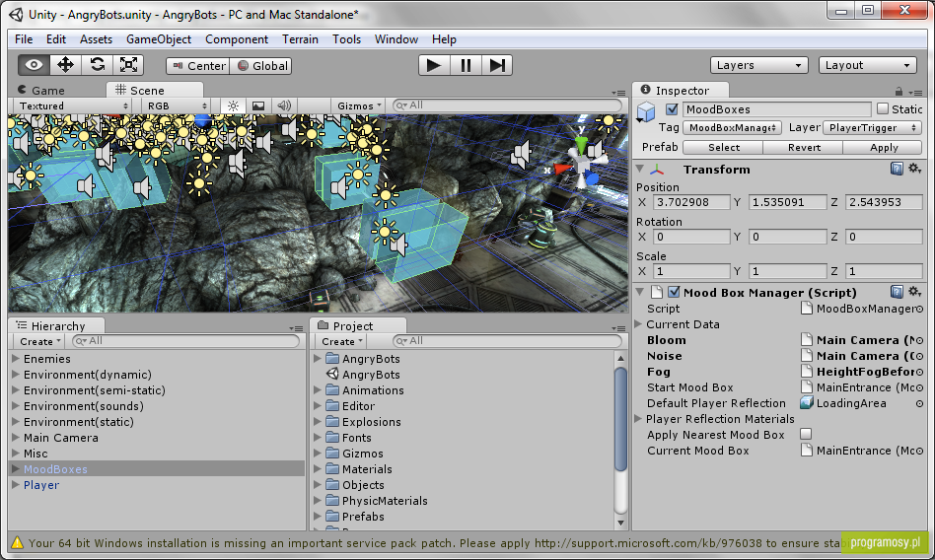
Task: Select the Scale tool
Action: click(128, 65)
